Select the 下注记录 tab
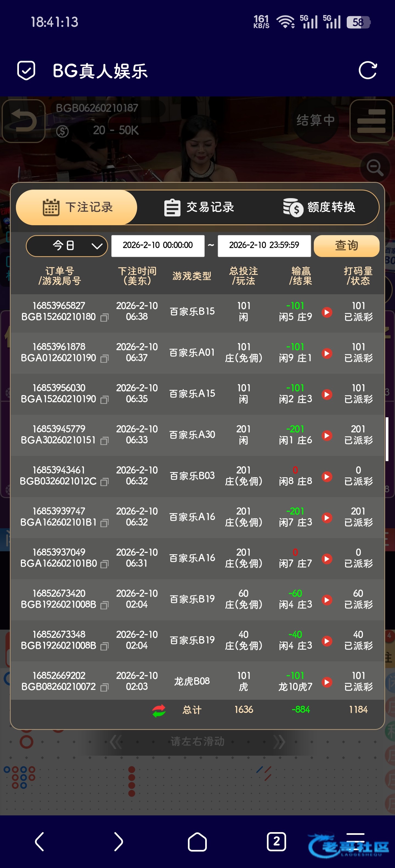Viewport: 395px width, 868px height. tap(77, 207)
